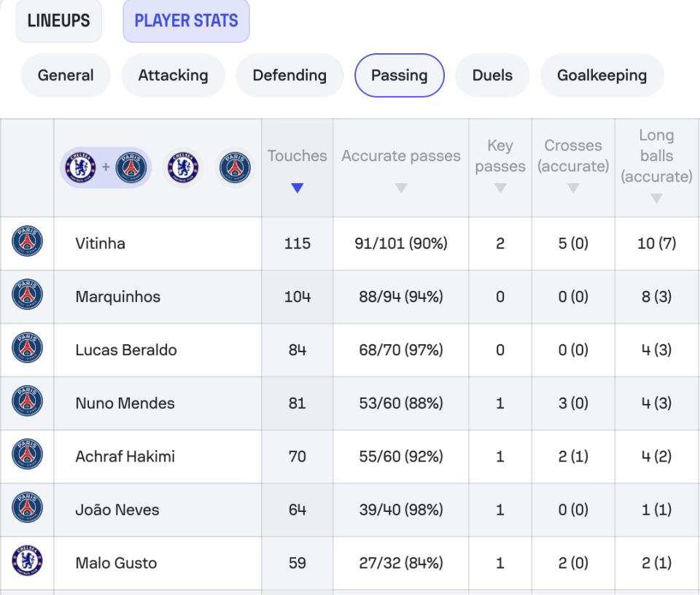This screenshot has width=700, height=595.
Task: Show the Goalkeeping stats category
Action: coord(602,75)
